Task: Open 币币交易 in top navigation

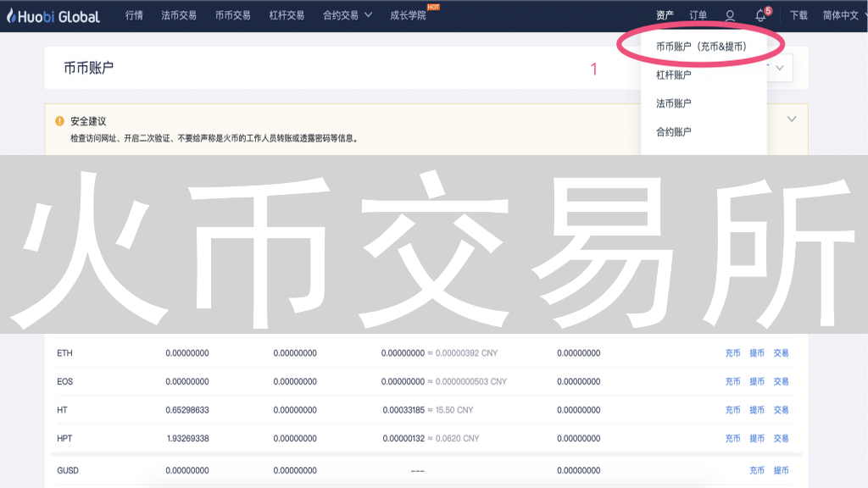Action: pyautogui.click(x=232, y=15)
